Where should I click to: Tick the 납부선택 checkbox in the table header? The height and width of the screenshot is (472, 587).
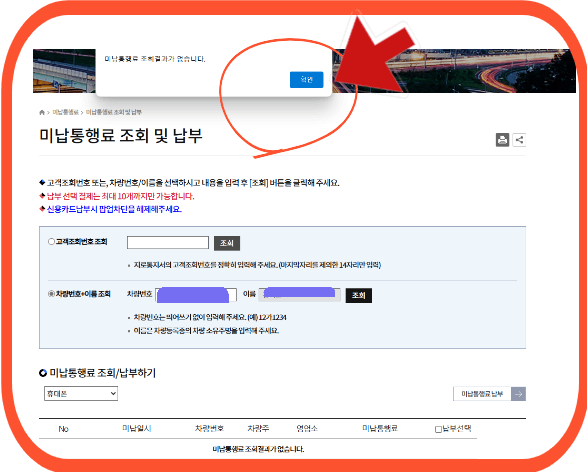click(x=438, y=429)
